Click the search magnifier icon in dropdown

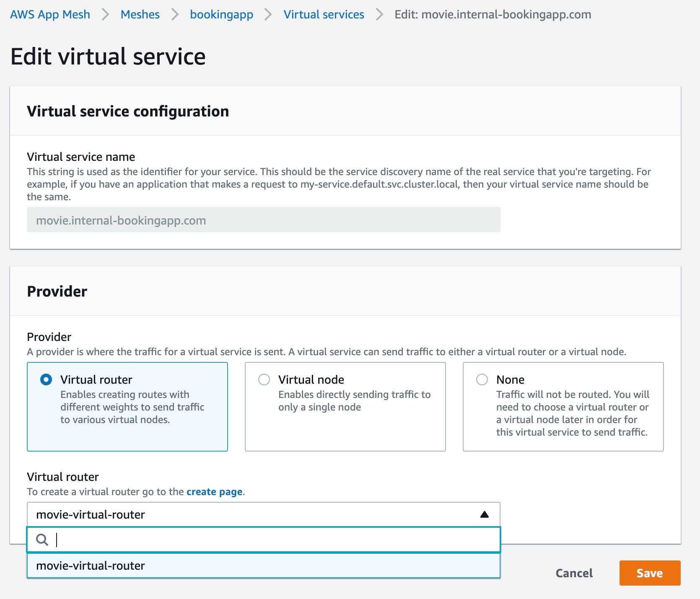pyautogui.click(x=42, y=540)
